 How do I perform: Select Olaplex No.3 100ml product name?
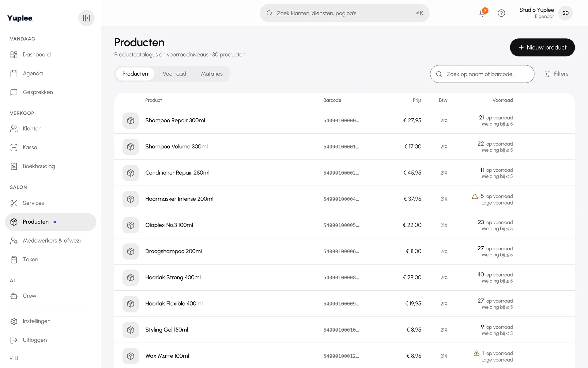click(169, 225)
